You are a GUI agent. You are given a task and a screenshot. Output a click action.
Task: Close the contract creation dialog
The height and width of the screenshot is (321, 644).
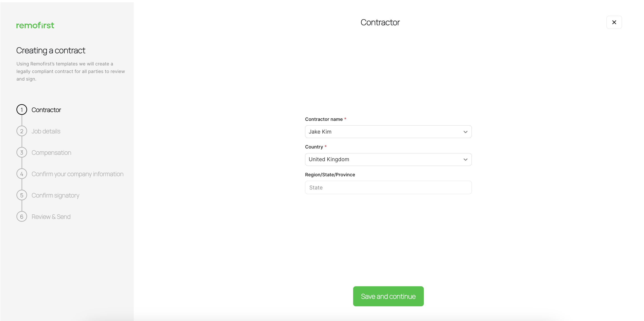(614, 22)
